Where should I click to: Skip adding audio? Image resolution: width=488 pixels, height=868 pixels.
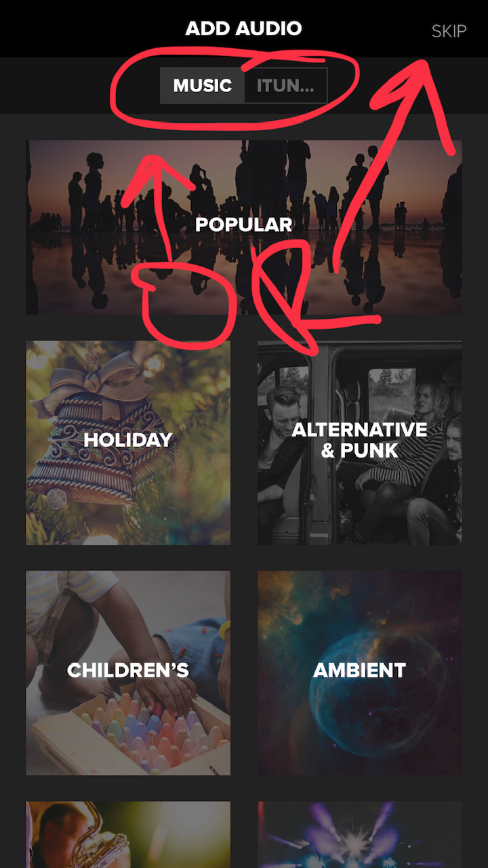point(449,31)
